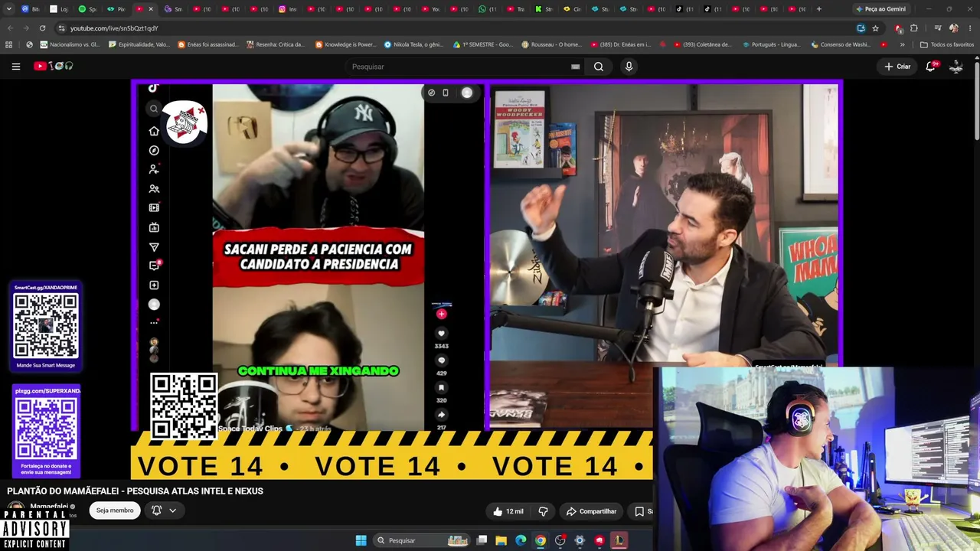Start voice search with the microphone
Image resolution: width=980 pixels, height=551 pixels.
629,67
